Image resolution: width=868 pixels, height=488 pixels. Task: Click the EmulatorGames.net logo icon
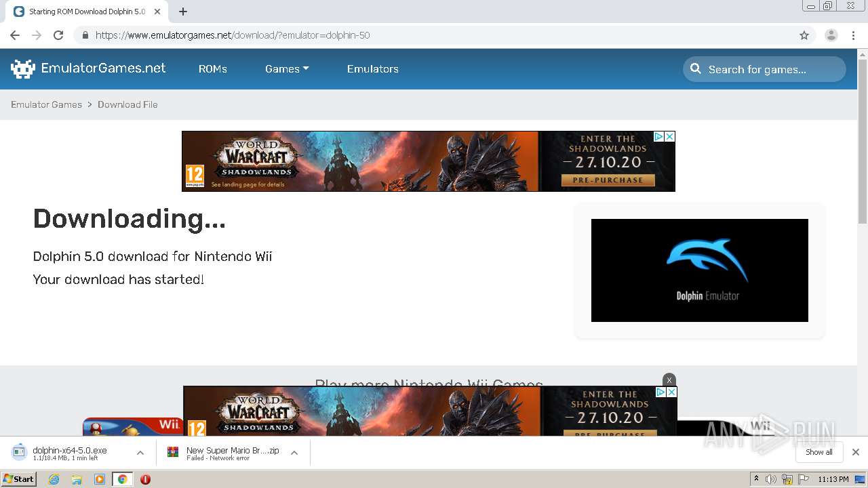click(22, 68)
